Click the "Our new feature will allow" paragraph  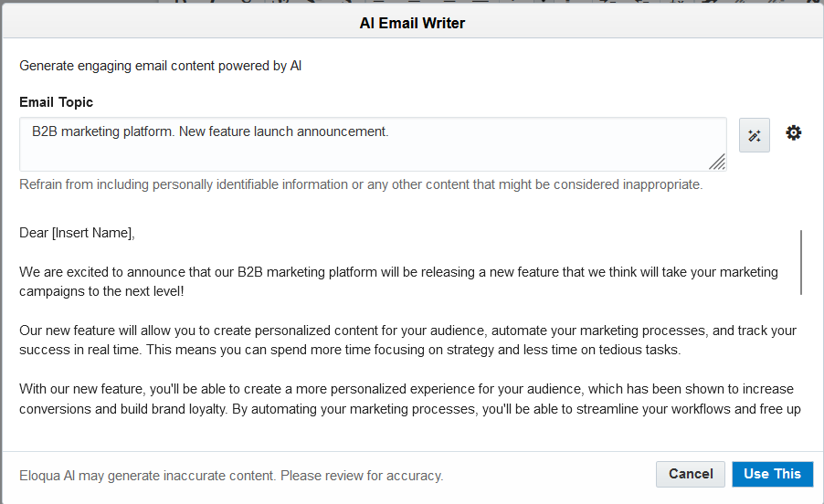click(x=407, y=341)
